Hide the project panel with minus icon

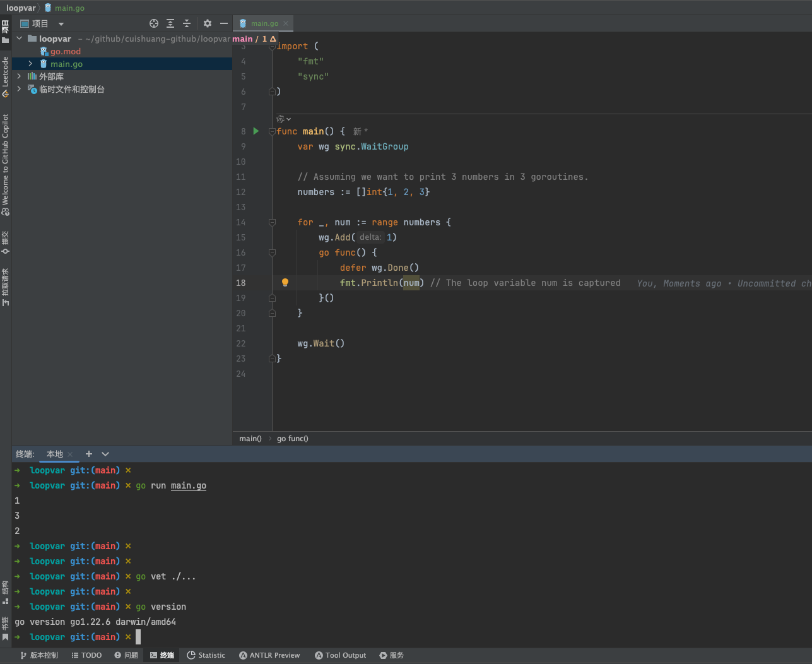click(224, 23)
